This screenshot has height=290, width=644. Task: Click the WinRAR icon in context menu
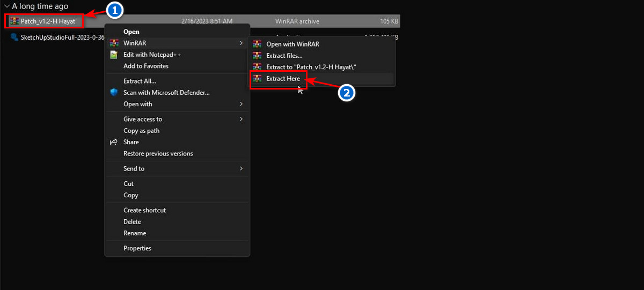pyautogui.click(x=114, y=43)
